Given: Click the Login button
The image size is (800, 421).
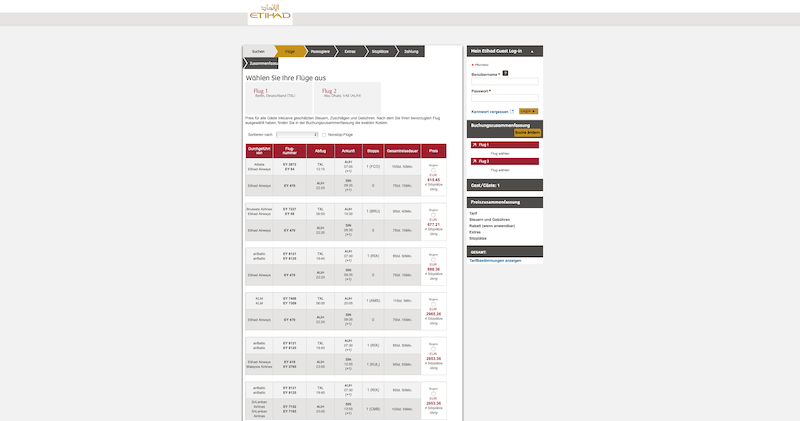Looking at the screenshot, I should [528, 111].
